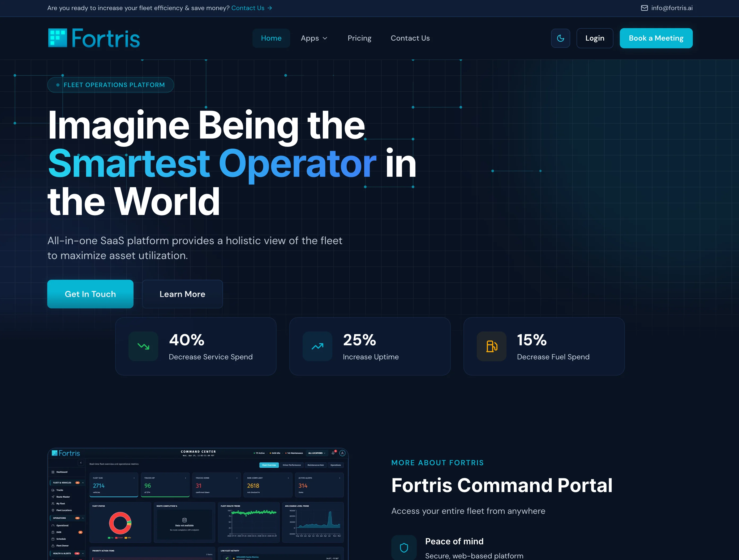Click the "Fortris Command Portal" heading
Viewport: 739px width, 560px height.
(x=502, y=485)
